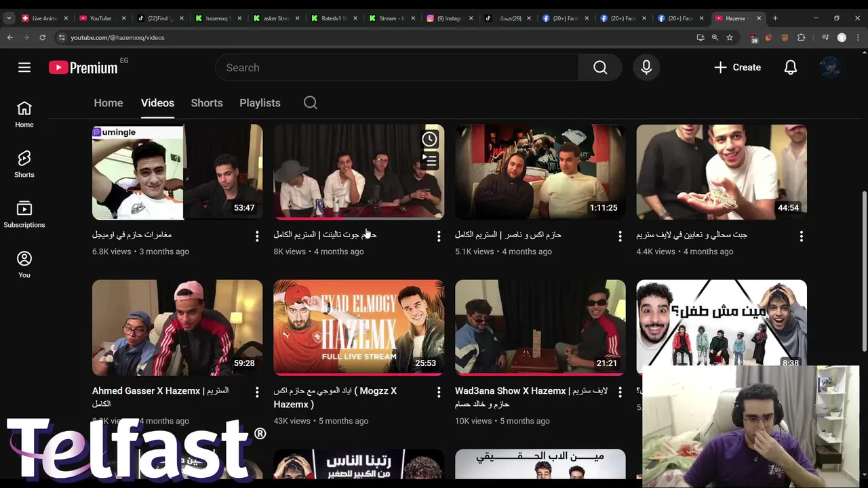Go to Home in the sidebar
Image resolution: width=868 pixels, height=488 pixels.
click(24, 115)
